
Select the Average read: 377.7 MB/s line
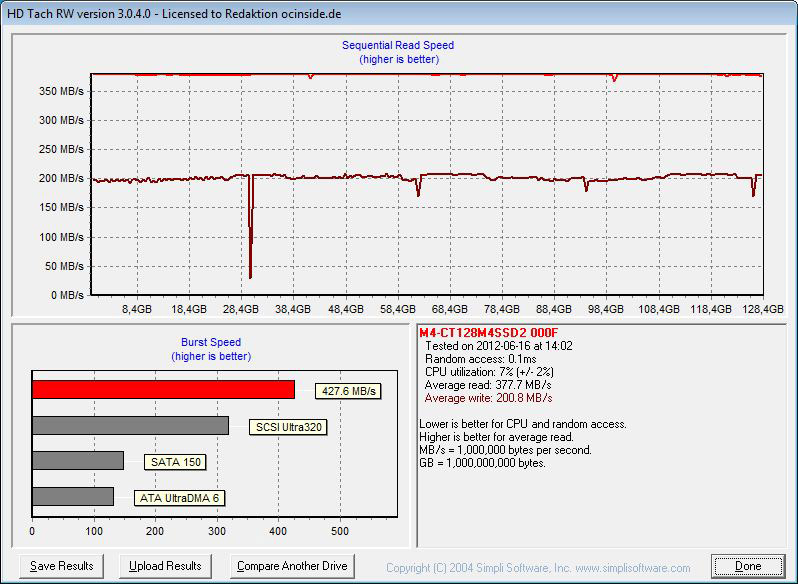pos(488,385)
